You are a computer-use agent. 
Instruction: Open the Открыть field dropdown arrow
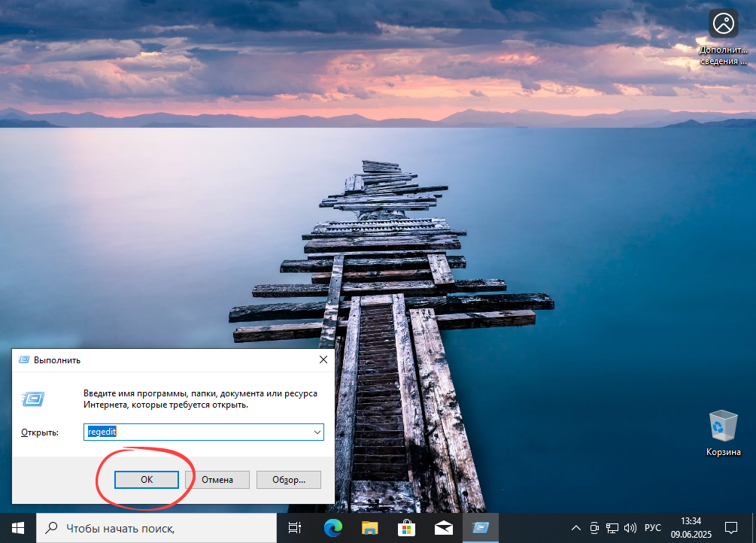point(316,432)
